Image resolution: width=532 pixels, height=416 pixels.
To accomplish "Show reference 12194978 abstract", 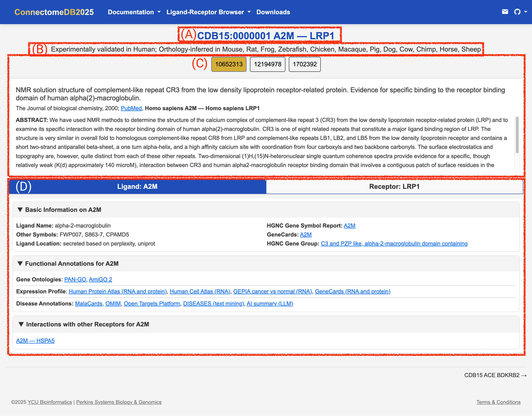I will [x=267, y=64].
